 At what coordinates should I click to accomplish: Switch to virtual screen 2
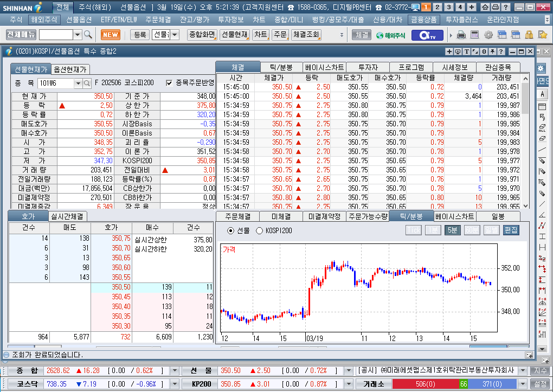pyautogui.click(x=438, y=7)
